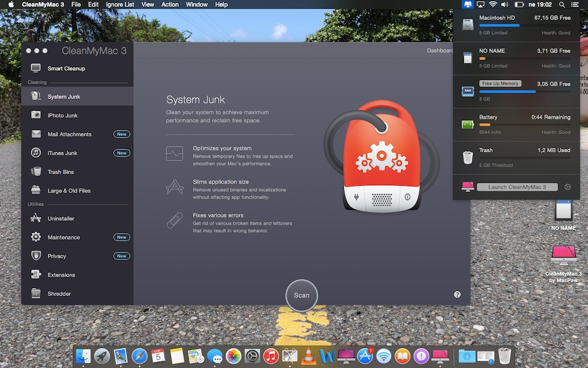Select the Maintenance gear icon

click(36, 237)
